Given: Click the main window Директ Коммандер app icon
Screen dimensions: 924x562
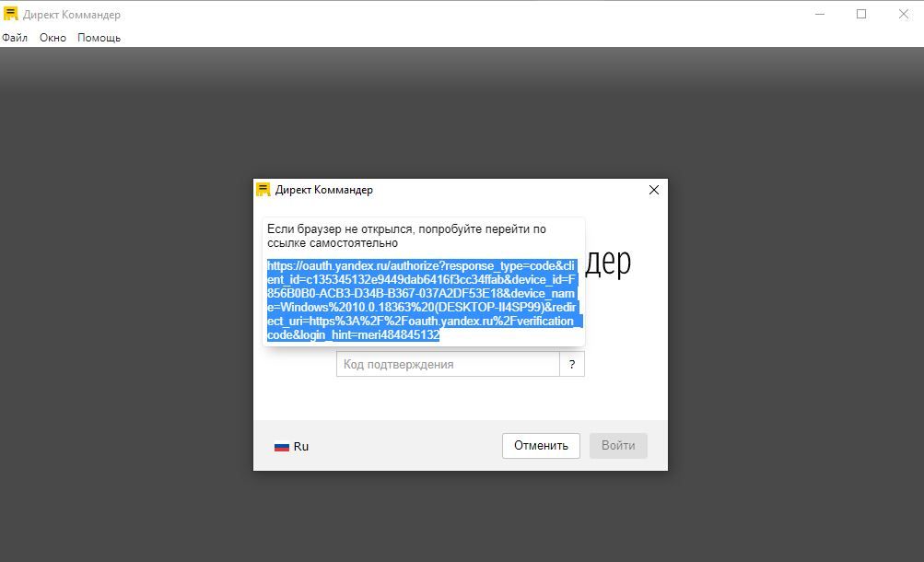Looking at the screenshot, I should (x=11, y=14).
